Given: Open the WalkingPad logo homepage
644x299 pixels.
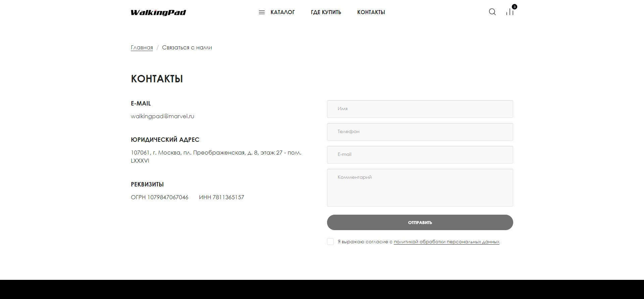Looking at the screenshot, I should click(x=158, y=12).
